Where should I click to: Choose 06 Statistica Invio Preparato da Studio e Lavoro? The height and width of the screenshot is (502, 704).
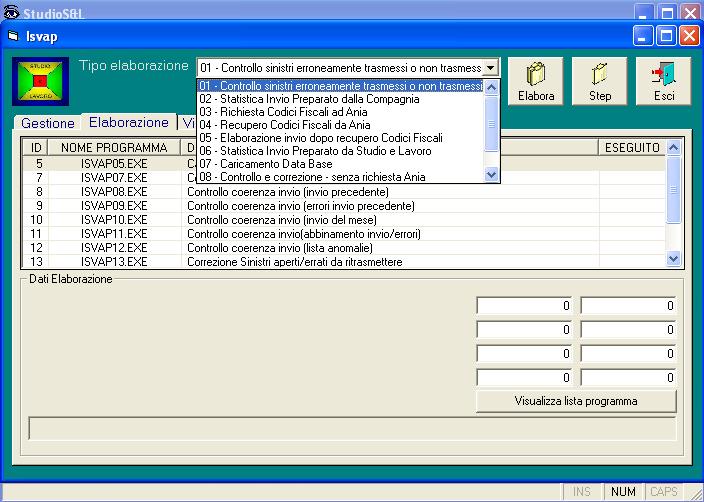341,151
